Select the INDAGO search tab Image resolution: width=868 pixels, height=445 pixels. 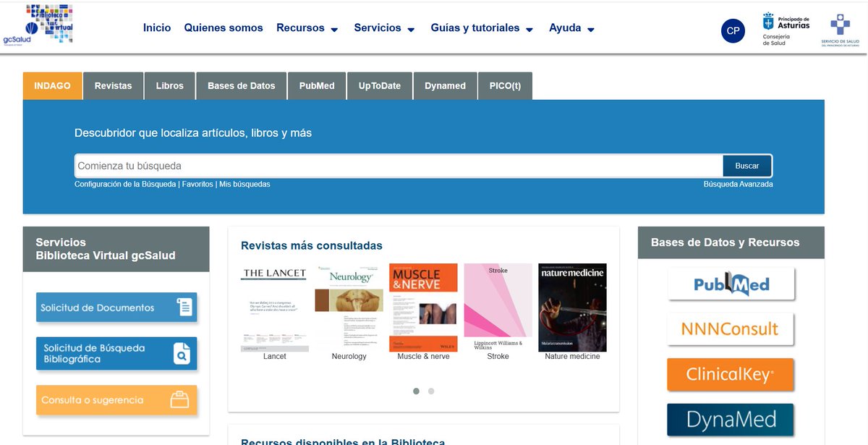click(53, 85)
